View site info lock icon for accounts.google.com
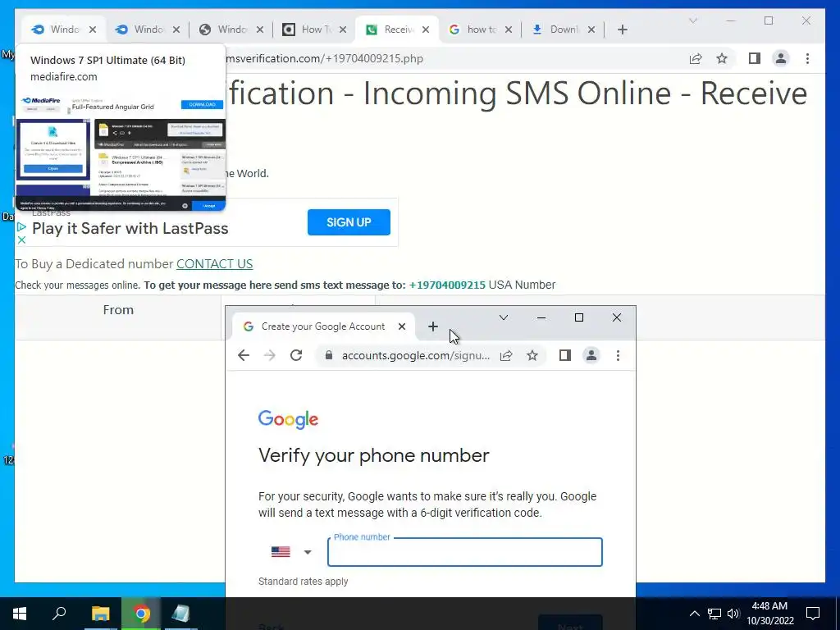840x630 pixels. [x=329, y=355]
